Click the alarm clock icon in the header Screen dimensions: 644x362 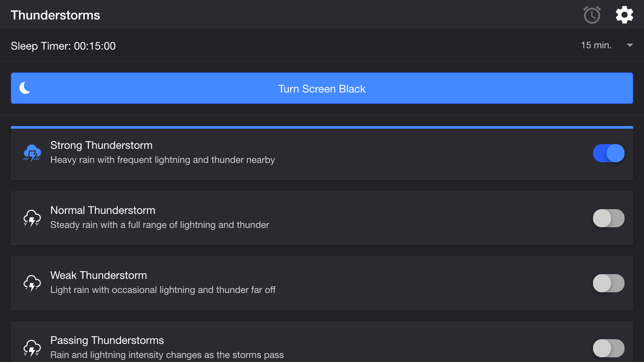[x=592, y=15]
